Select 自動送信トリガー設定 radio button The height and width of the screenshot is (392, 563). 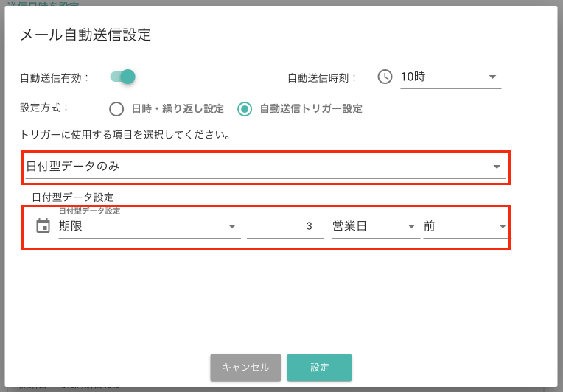point(245,109)
